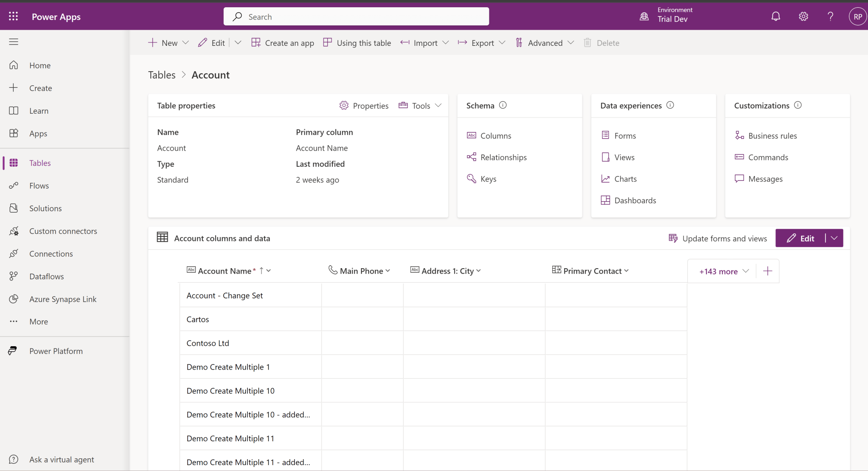Viewport: 868px width, 471px height.
Task: Select Flows in the left navigation
Action: point(39,185)
